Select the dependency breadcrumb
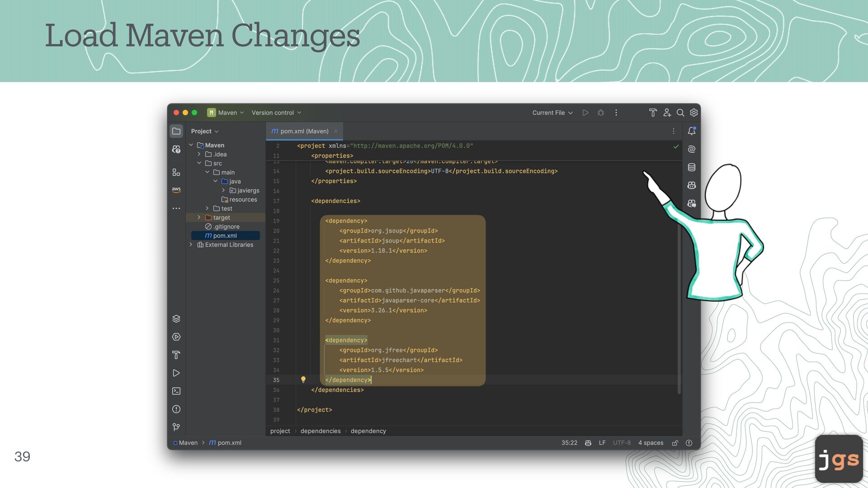This screenshot has width=868, height=488. (368, 431)
